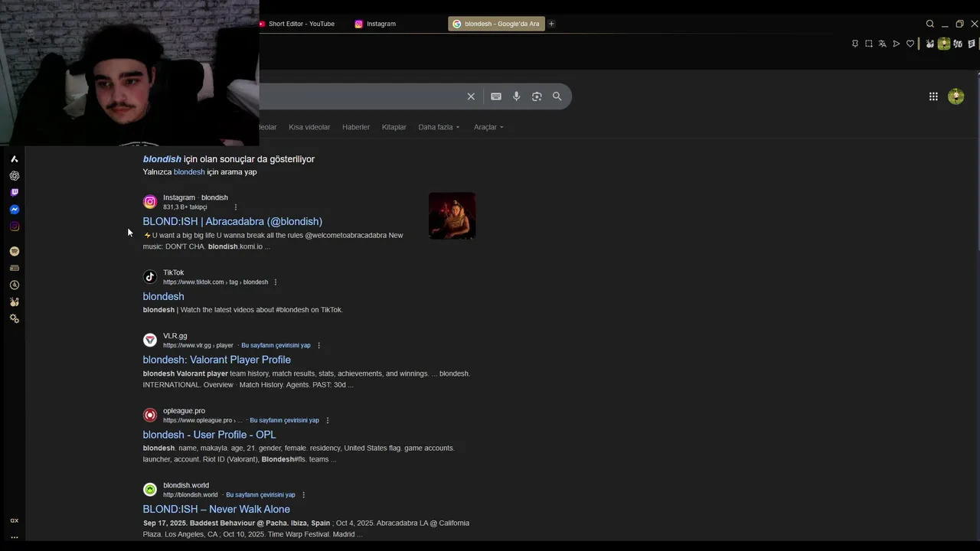Expand the Daha fazla dropdown

point(439,127)
